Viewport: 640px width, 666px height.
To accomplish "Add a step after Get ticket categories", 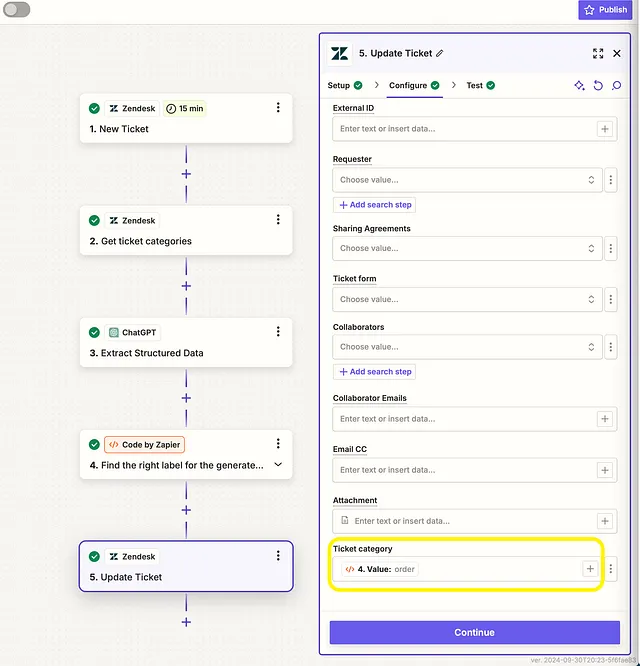I will [x=186, y=286].
